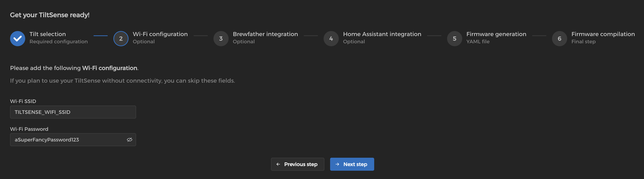
Task: Click the 'Wi-Fi Password' field label
Action: click(x=29, y=129)
